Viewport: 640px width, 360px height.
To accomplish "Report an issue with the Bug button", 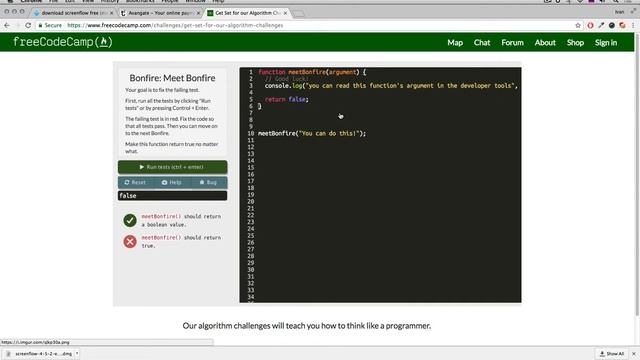I will coord(208,182).
